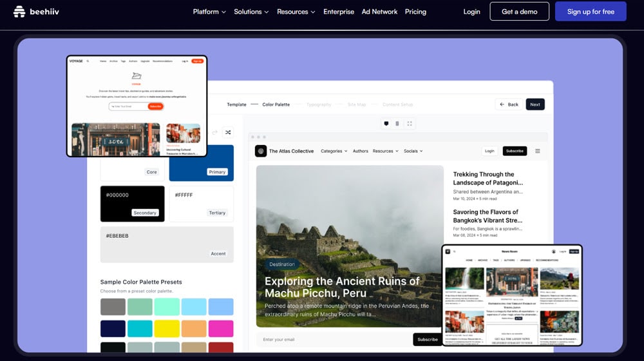Expand the Solutions menu
This screenshot has width=644, height=361.
[x=251, y=12]
